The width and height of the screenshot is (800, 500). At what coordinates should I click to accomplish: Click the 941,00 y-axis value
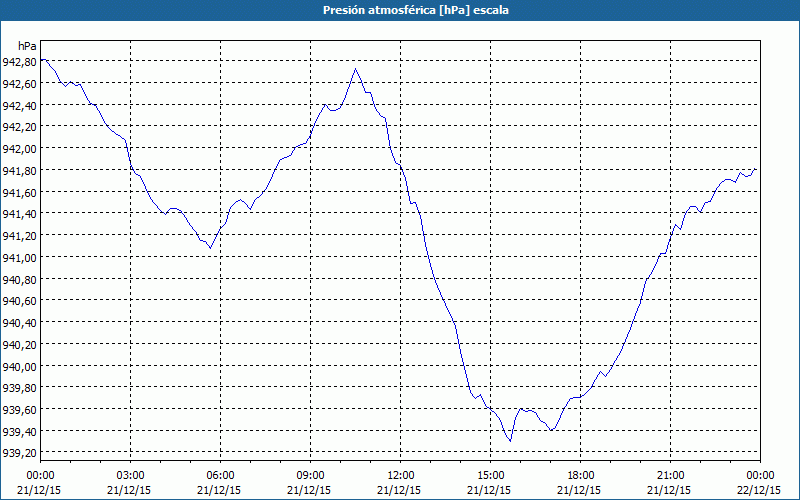[19, 258]
